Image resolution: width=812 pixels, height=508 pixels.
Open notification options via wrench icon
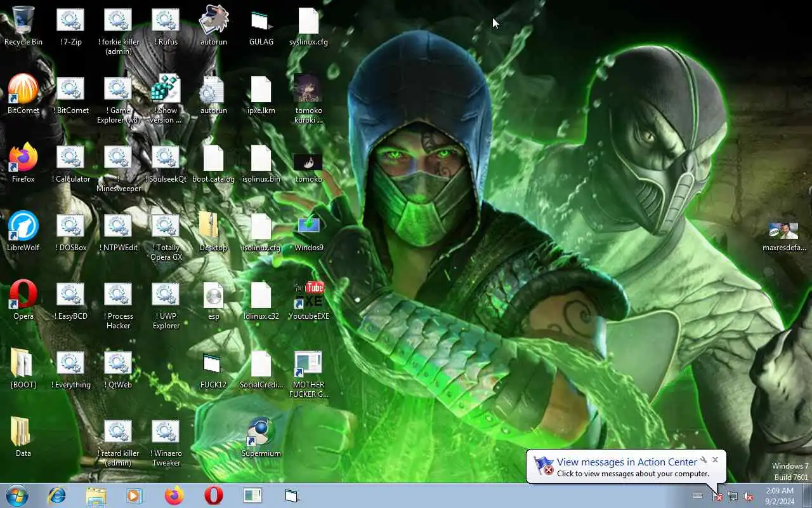point(704,460)
